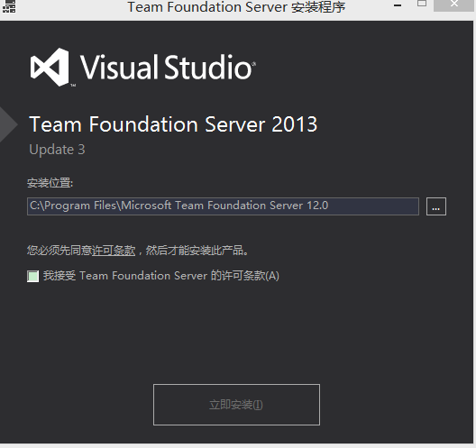Open the browse folder ellipsis button

pos(436,206)
